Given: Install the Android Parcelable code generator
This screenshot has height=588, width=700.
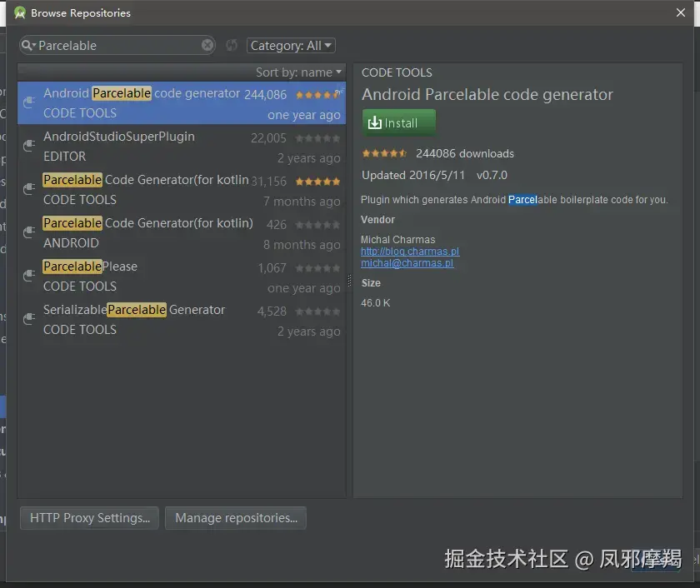Looking at the screenshot, I should click(x=398, y=122).
